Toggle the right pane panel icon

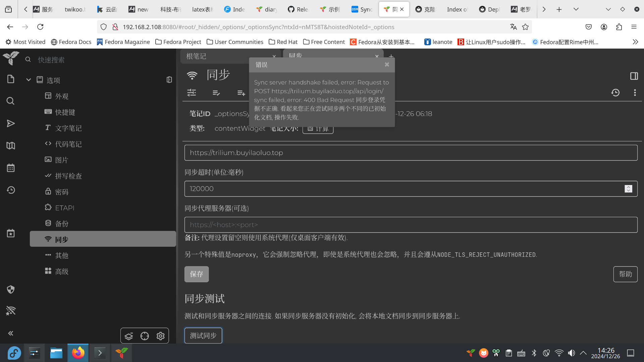point(634,76)
